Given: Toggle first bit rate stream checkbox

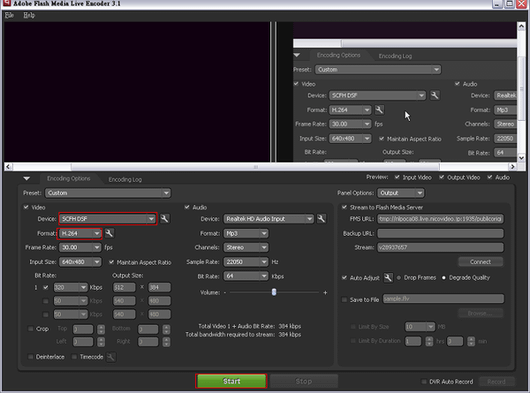Looking at the screenshot, I should coord(46,287).
